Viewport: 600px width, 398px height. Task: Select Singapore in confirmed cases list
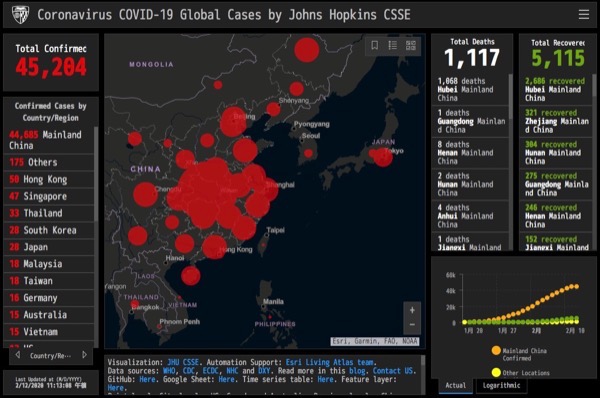49,196
